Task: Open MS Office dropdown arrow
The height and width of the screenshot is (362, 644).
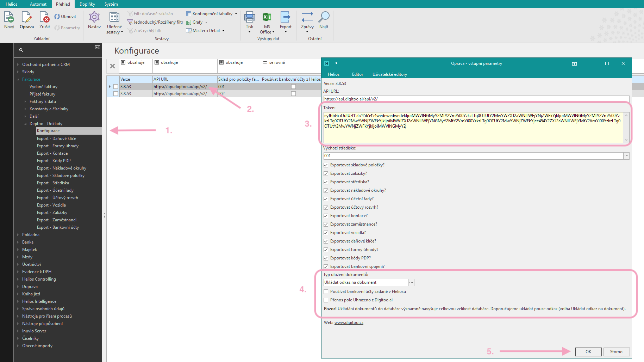Action: pos(273,32)
